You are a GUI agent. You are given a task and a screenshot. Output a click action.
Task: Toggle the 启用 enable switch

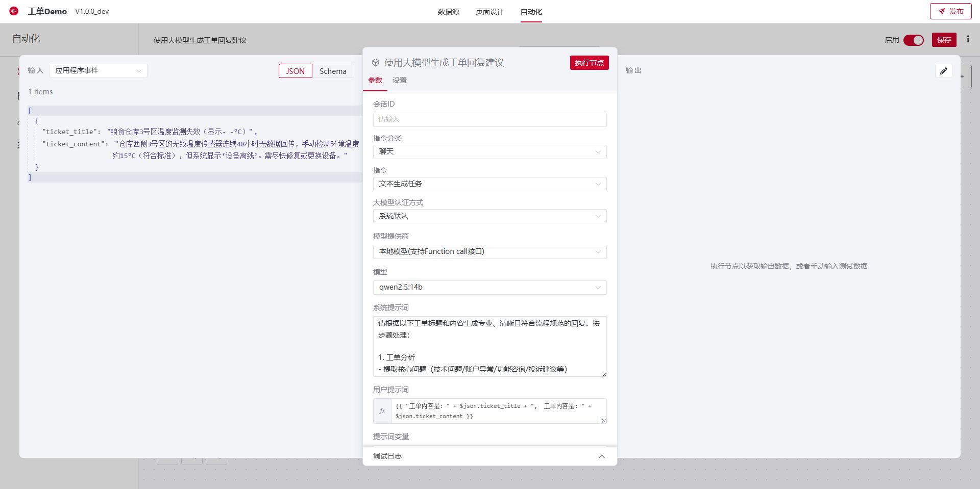pyautogui.click(x=913, y=40)
